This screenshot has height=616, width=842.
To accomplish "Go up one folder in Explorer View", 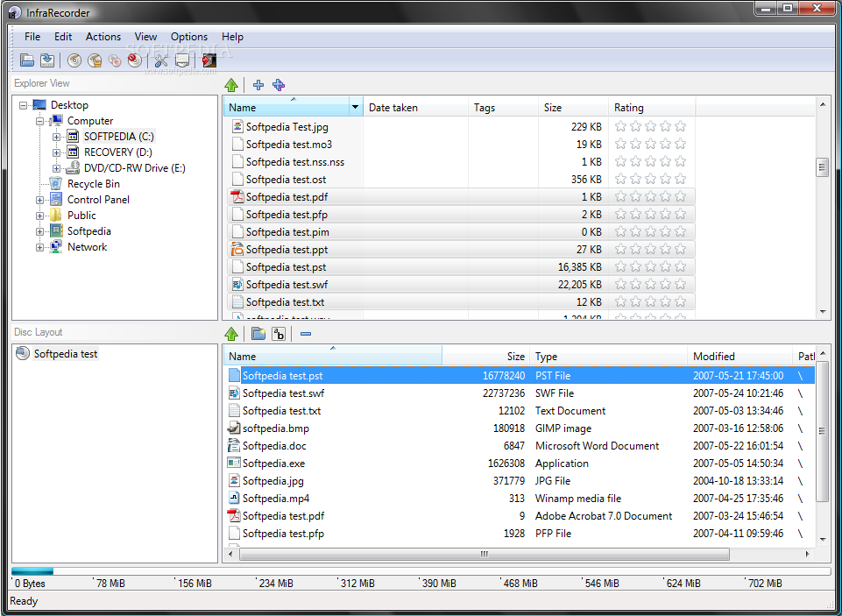I will (231, 85).
